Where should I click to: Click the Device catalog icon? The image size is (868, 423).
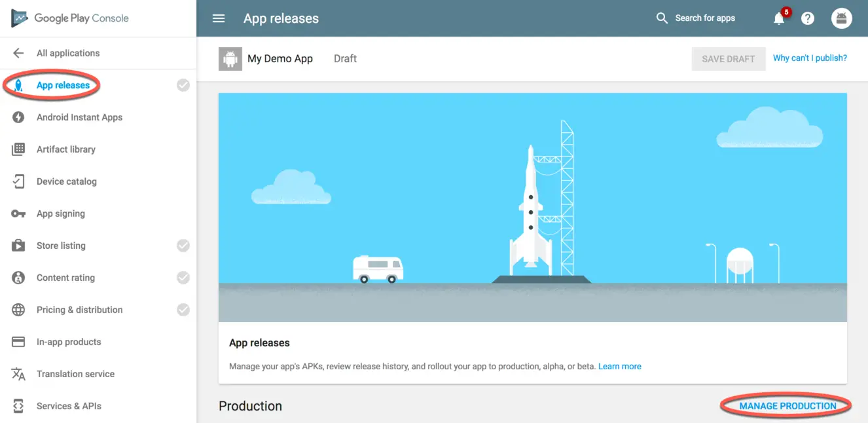(x=18, y=181)
